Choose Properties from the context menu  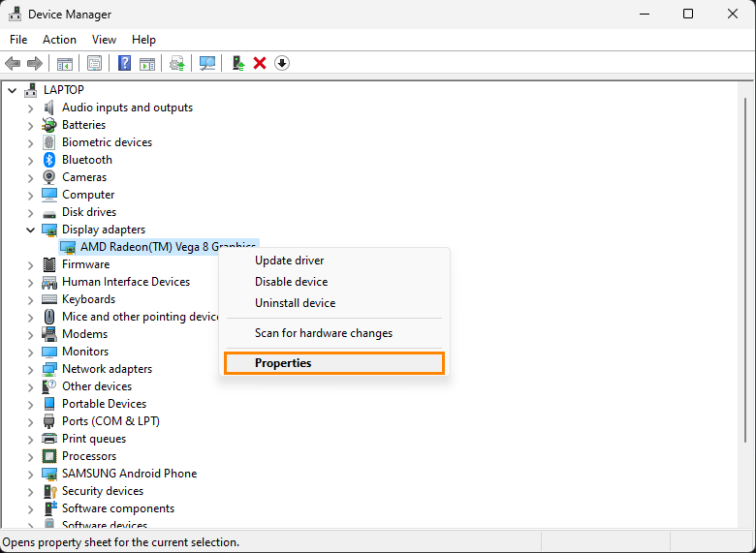(x=334, y=363)
